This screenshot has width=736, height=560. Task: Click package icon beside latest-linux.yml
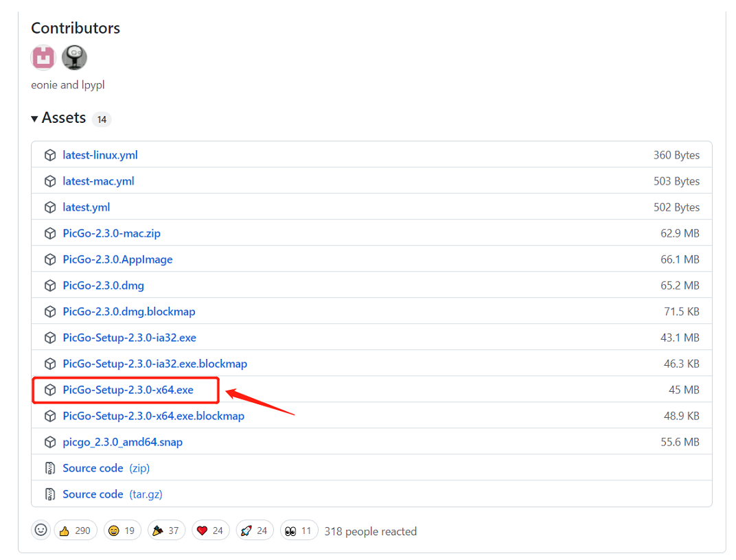49,155
